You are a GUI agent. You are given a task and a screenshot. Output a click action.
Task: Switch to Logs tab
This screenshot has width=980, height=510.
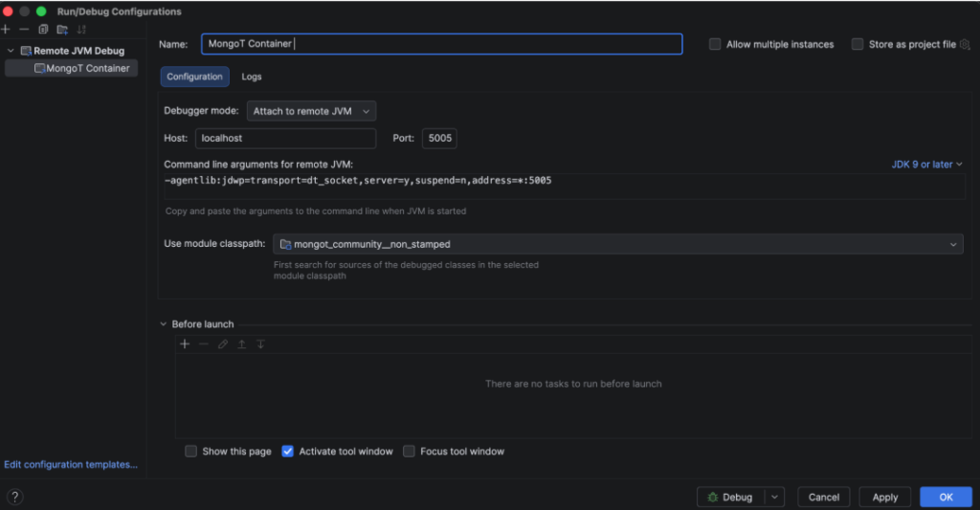[x=252, y=77]
